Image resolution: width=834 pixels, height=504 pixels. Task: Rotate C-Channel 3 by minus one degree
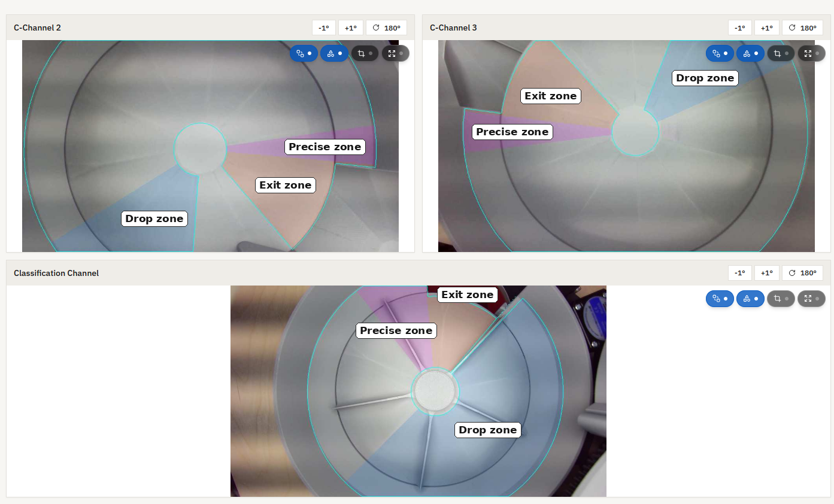(x=740, y=28)
